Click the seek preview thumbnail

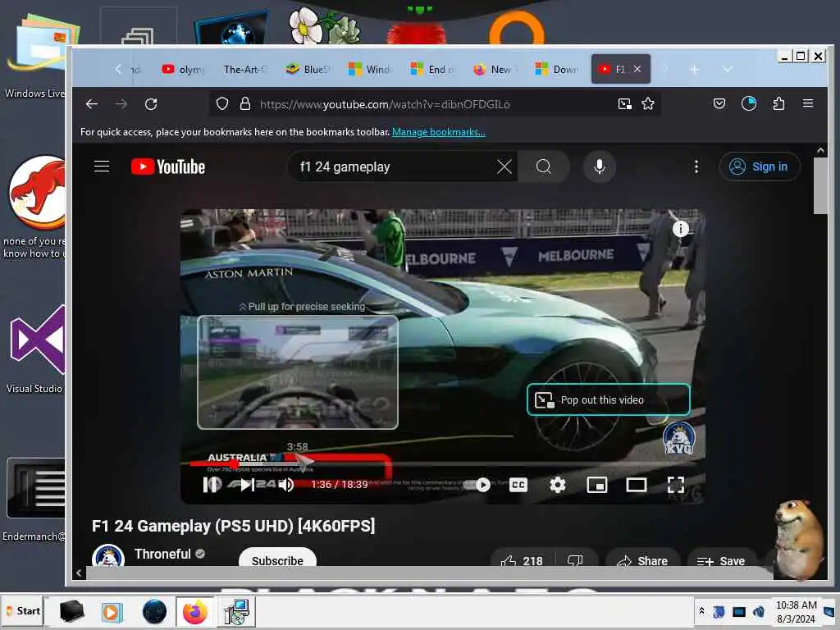pyautogui.click(x=298, y=372)
